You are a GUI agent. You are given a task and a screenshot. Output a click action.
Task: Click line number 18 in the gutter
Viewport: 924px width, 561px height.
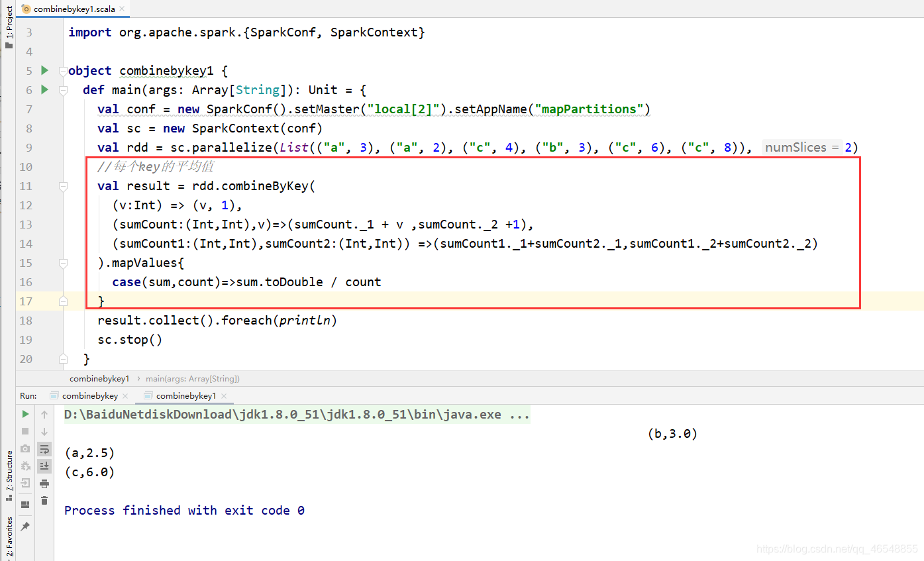(x=25, y=321)
